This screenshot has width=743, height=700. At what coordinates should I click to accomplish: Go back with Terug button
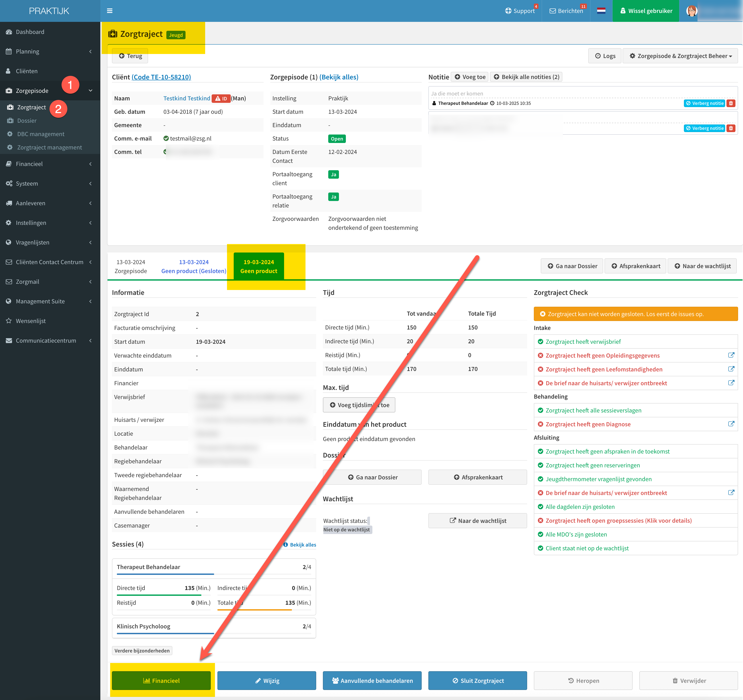(130, 56)
